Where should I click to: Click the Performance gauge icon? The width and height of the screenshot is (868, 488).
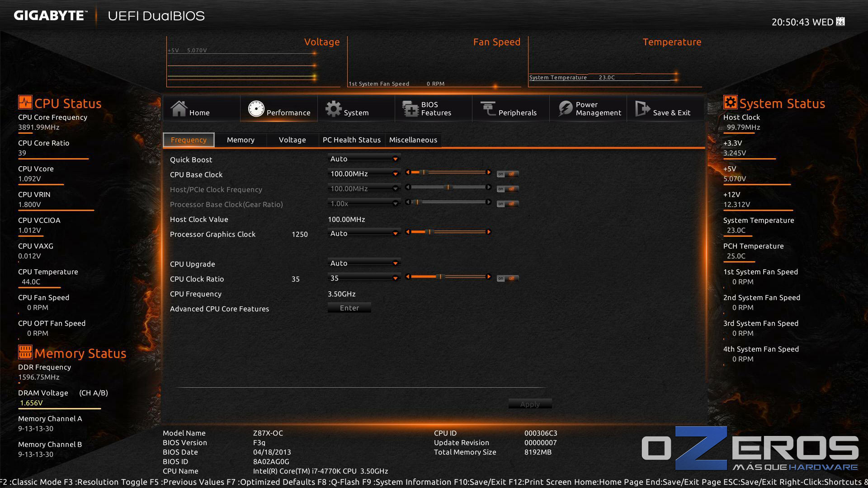tap(256, 108)
